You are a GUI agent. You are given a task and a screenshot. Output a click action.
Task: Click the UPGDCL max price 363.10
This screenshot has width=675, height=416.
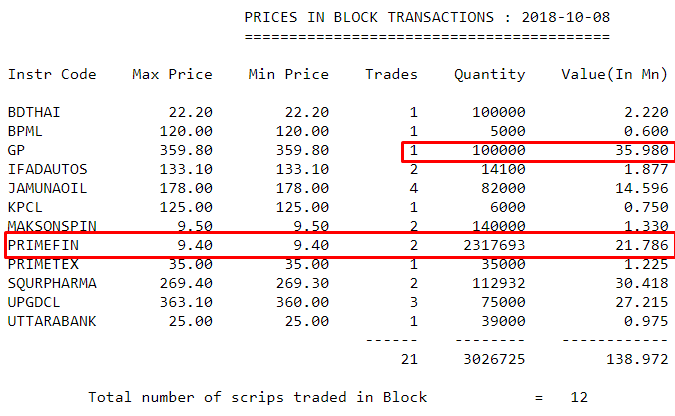[186, 302]
